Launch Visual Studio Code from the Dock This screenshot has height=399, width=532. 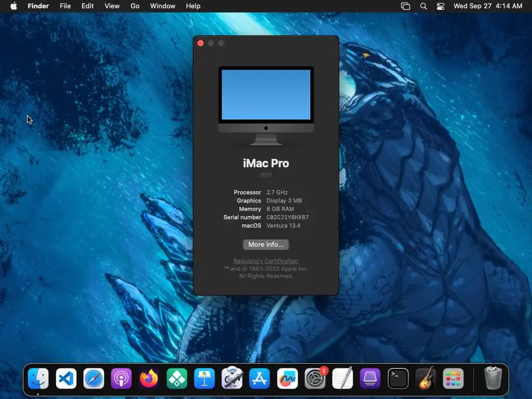[x=66, y=378]
